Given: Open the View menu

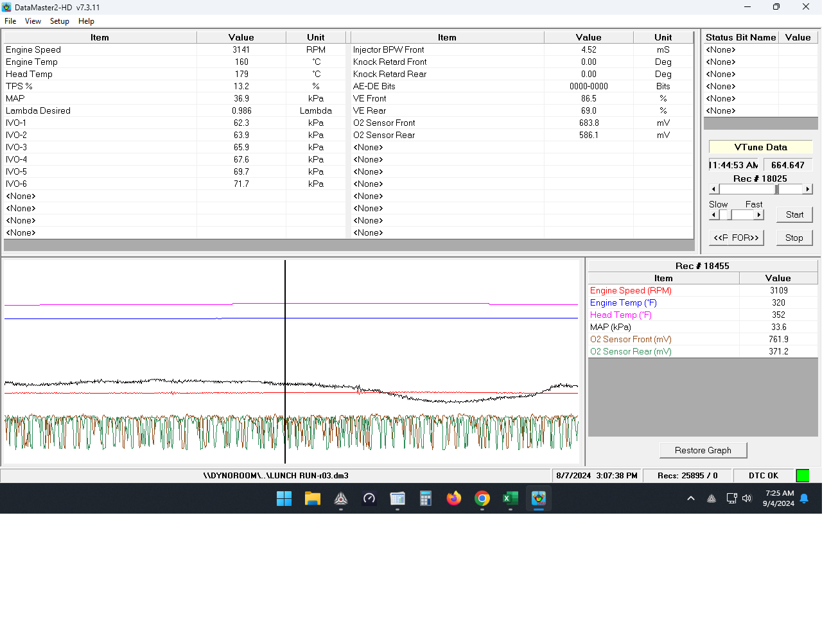Looking at the screenshot, I should 33,21.
